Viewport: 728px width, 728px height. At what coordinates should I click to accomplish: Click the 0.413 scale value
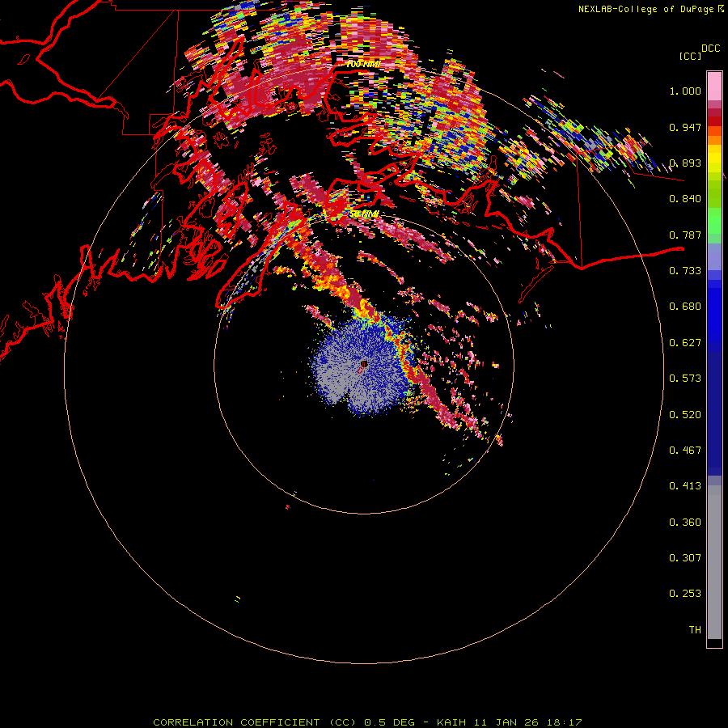click(x=685, y=486)
